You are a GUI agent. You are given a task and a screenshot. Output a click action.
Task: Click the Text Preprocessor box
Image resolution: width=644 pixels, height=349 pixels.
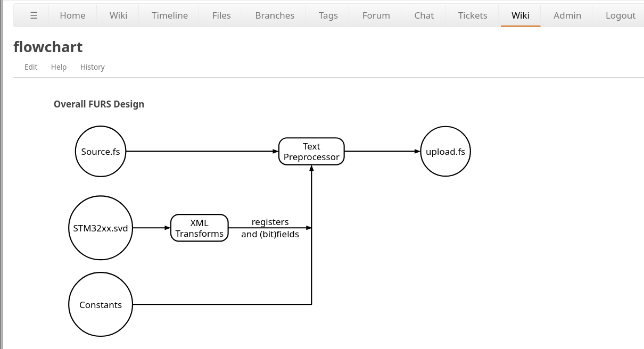coord(311,151)
